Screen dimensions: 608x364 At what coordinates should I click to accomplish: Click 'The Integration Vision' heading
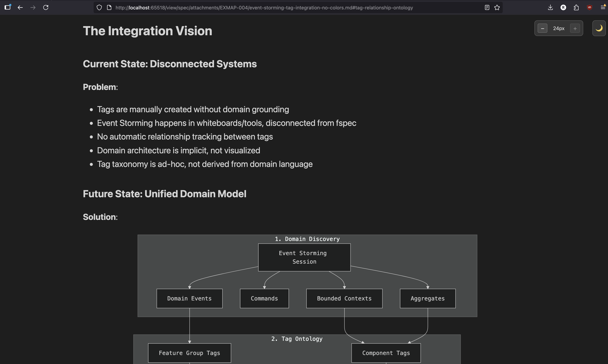147,31
